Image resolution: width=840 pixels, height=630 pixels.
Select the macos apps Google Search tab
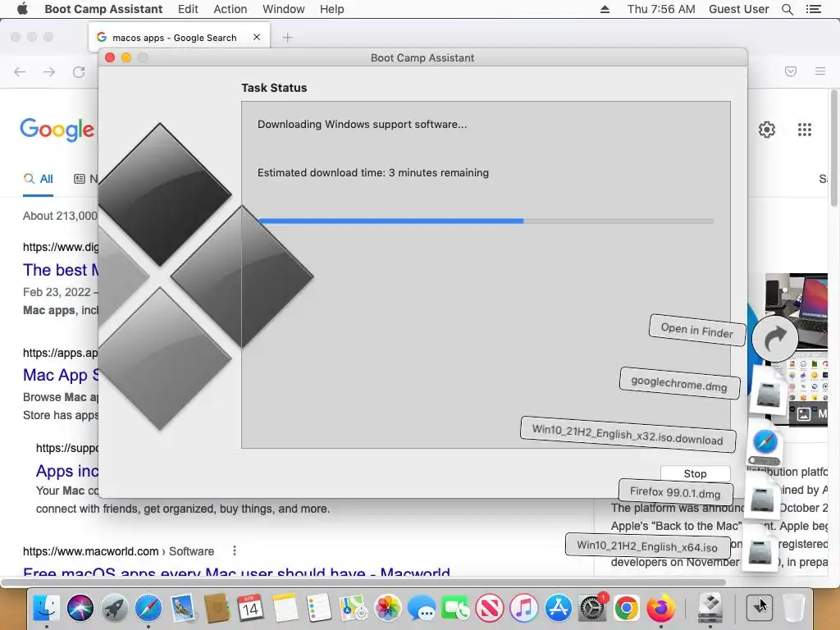point(180,38)
